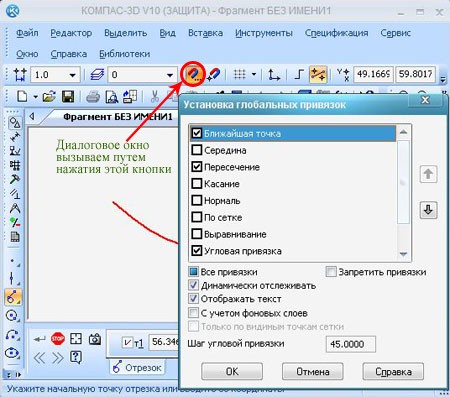
Task: Select the Отрезок tab
Action: pyautogui.click(x=137, y=367)
